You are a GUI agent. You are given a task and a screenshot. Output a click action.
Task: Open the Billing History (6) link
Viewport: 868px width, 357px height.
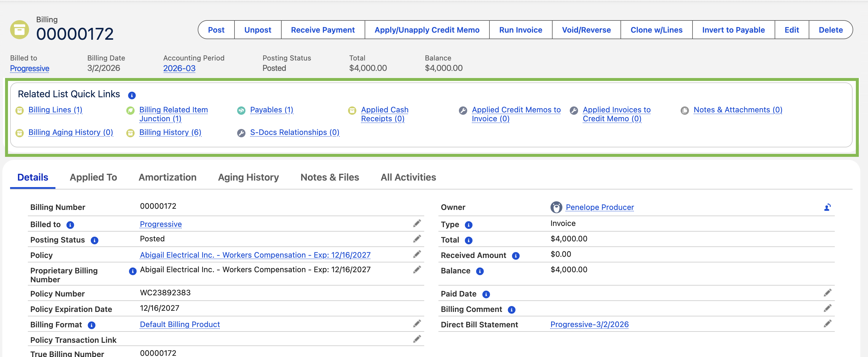click(x=170, y=133)
